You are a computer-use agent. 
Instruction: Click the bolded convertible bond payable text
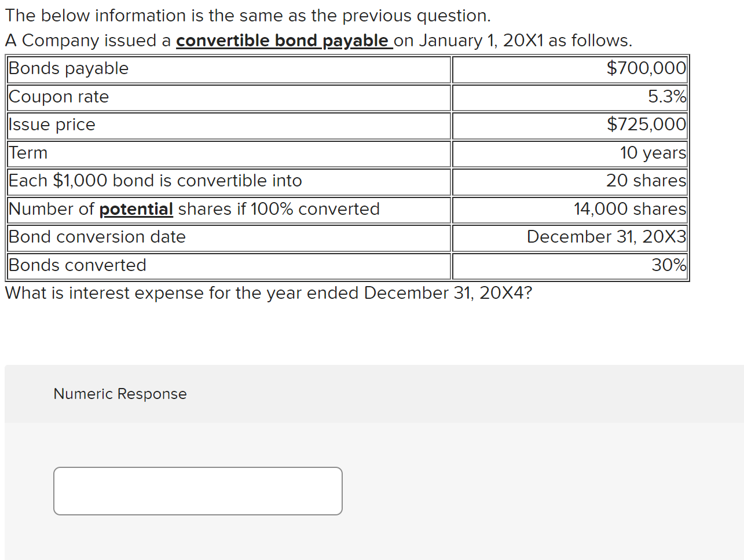pos(282,41)
